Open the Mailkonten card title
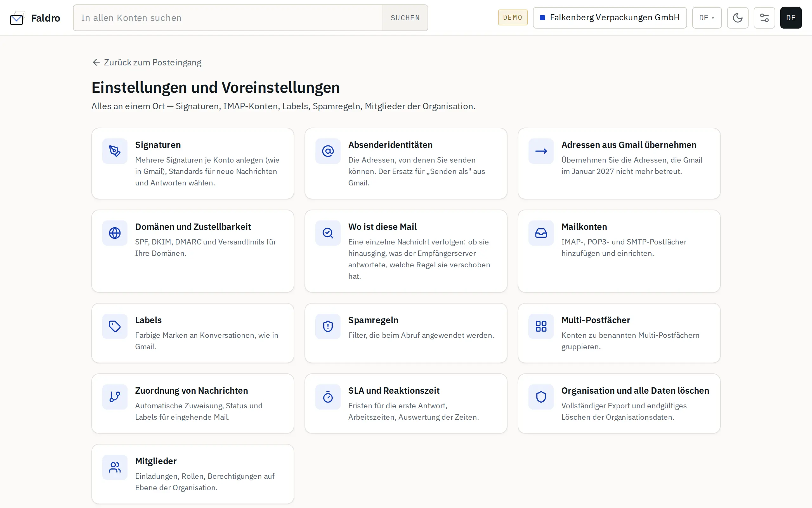 tap(584, 227)
